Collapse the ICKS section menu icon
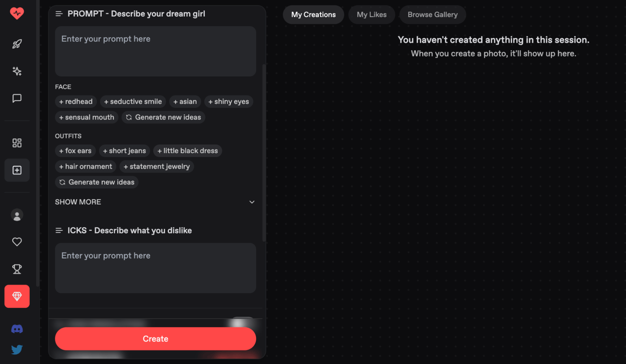626x364 pixels. coord(59,231)
